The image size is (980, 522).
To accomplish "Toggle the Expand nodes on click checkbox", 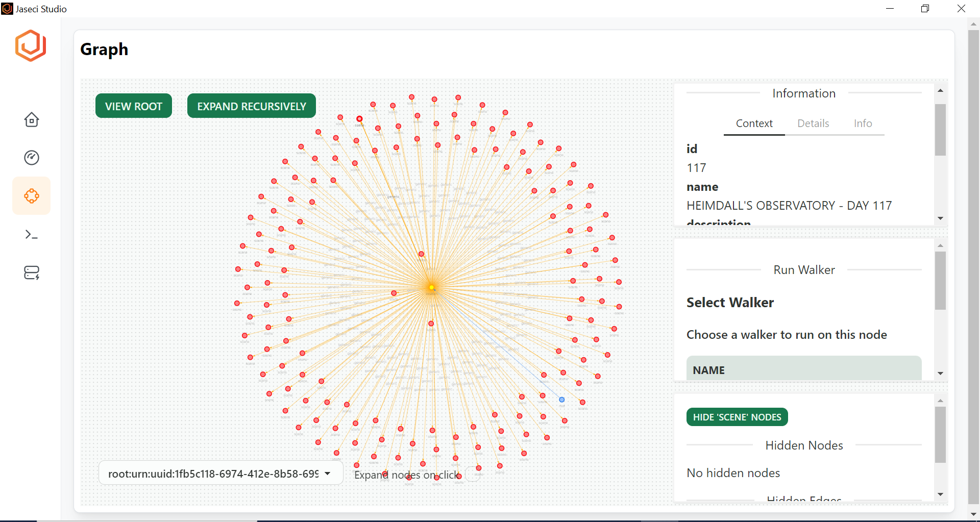I will pos(473,475).
